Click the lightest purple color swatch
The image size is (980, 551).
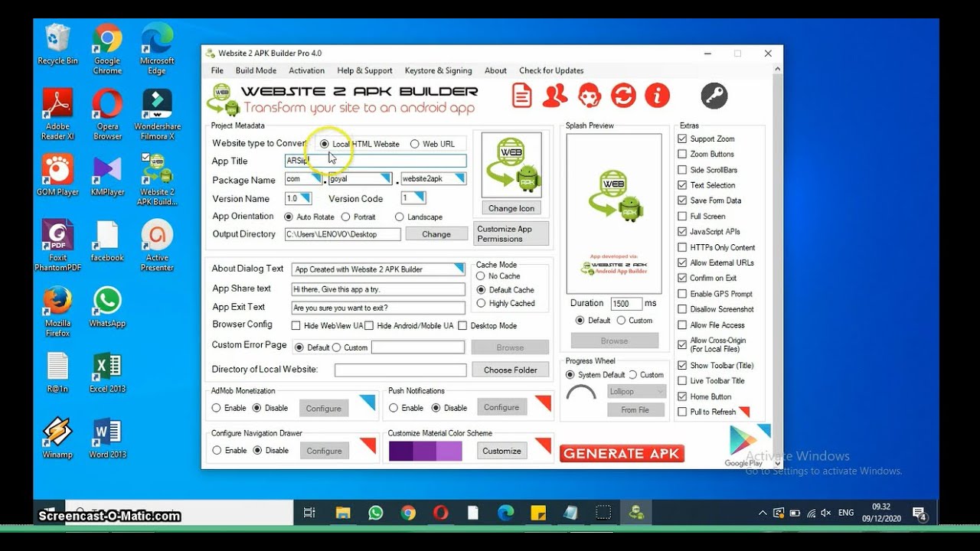(x=449, y=451)
